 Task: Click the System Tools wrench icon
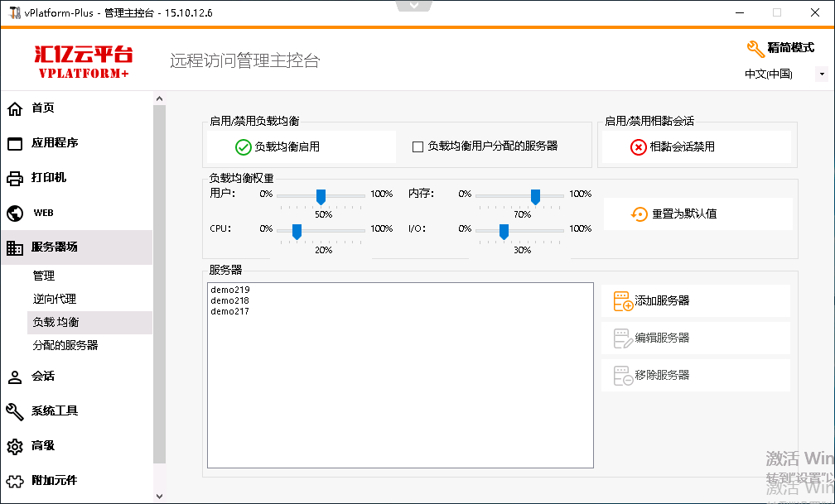click(x=15, y=411)
